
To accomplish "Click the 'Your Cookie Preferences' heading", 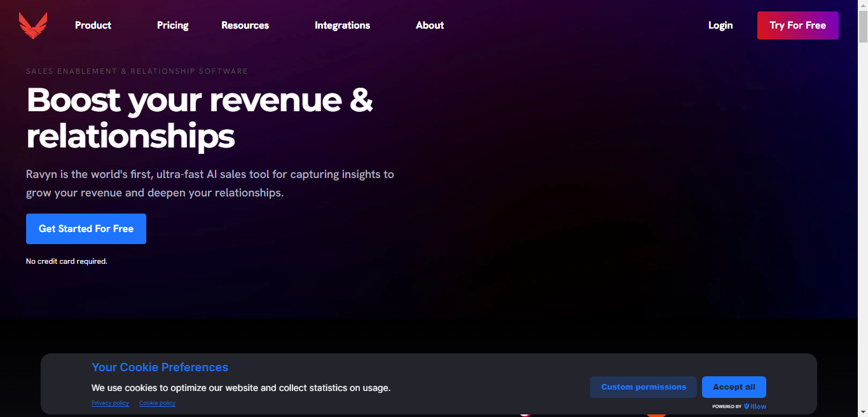I will (x=160, y=367).
